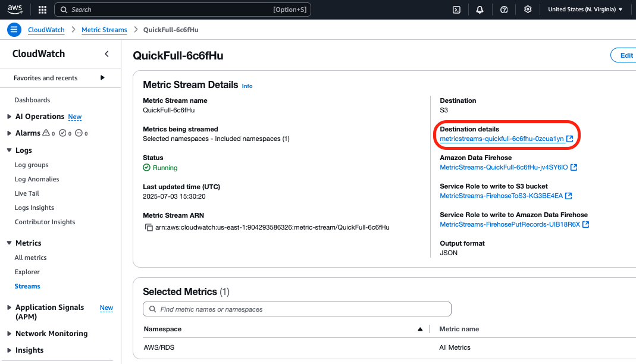The width and height of the screenshot is (636, 364).
Task: Collapse the CloudWatch sidebar with the chevron
Action: pos(107,54)
